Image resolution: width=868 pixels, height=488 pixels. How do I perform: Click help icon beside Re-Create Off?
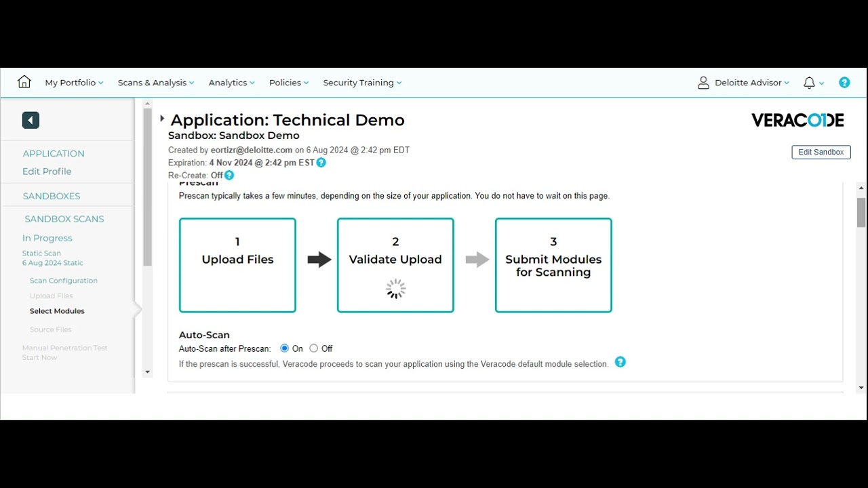pyautogui.click(x=229, y=175)
